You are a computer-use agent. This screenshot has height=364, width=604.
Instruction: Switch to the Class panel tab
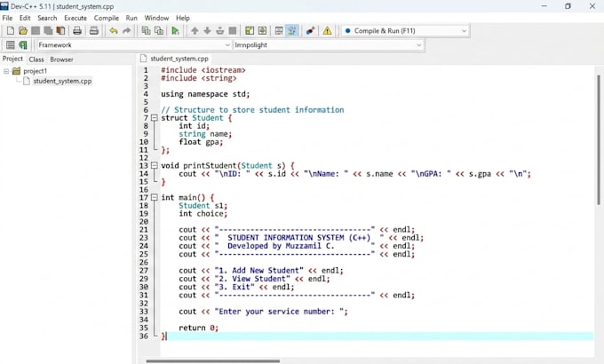tap(36, 59)
